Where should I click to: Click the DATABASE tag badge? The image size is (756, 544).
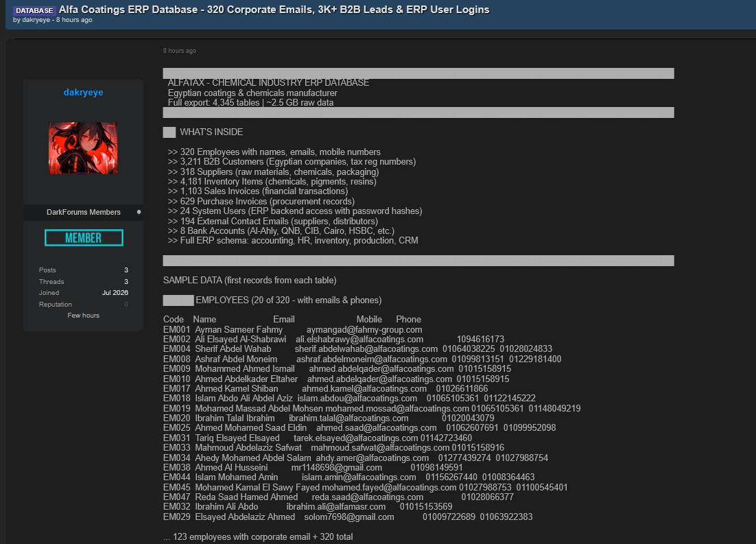coord(34,10)
